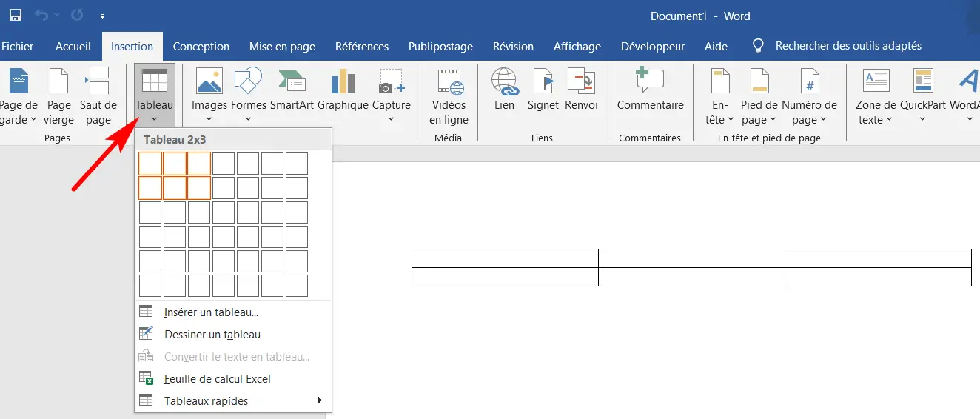Open the En-tête header dropdown

pyautogui.click(x=719, y=96)
